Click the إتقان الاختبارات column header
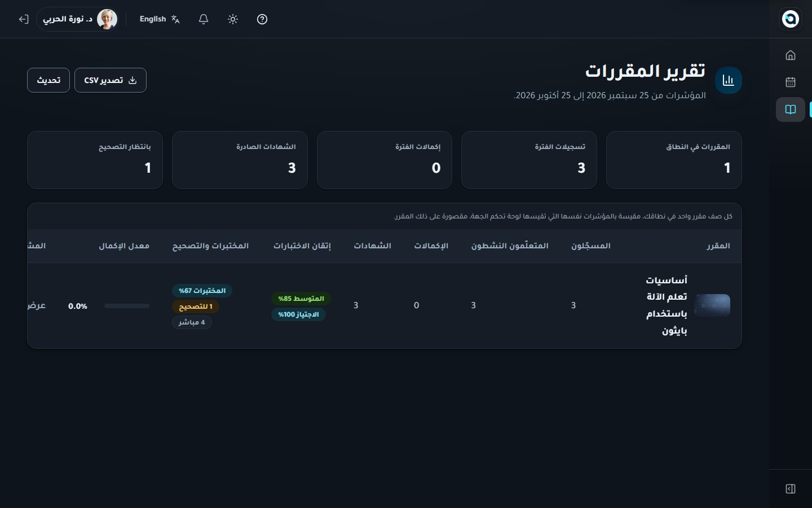The width and height of the screenshot is (812, 508). [302, 246]
